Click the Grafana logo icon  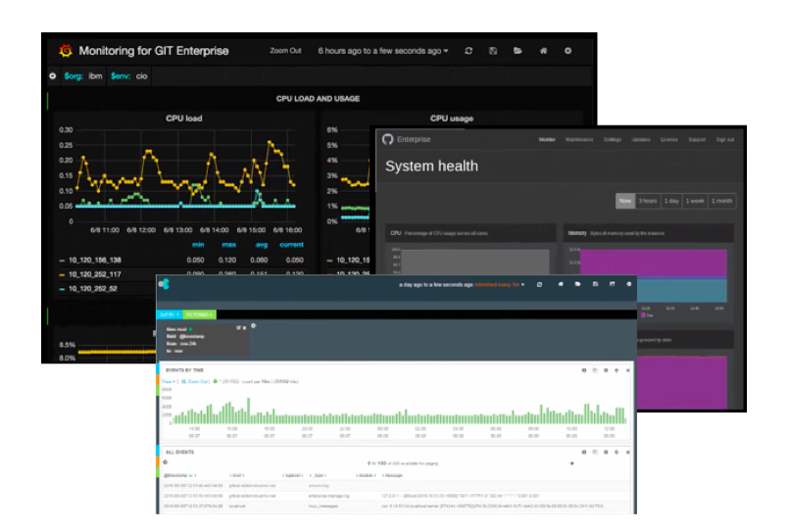(66, 51)
